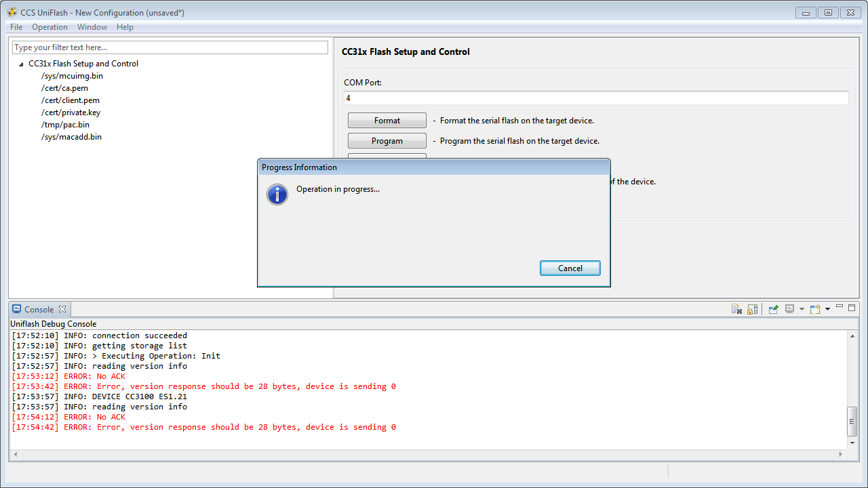Click the 'Executing Operation: Init' console line
The height and width of the screenshot is (488, 868).
[116, 356]
